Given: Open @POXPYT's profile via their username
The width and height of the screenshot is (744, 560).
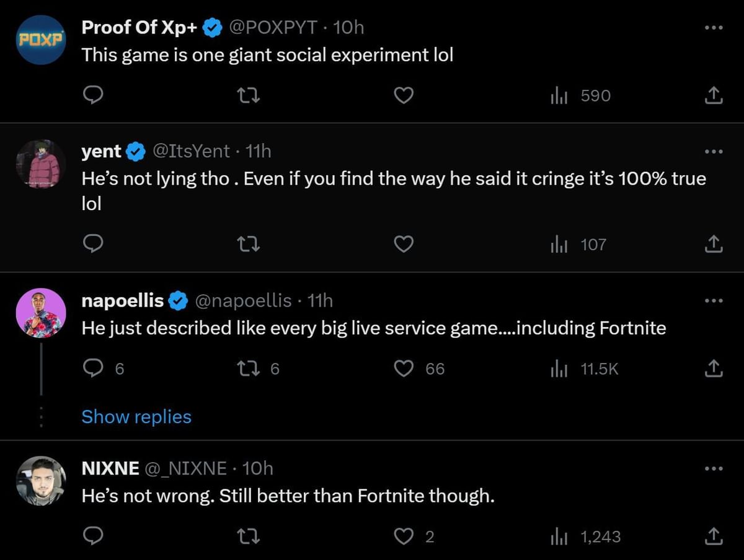Looking at the screenshot, I should pyautogui.click(x=273, y=27).
